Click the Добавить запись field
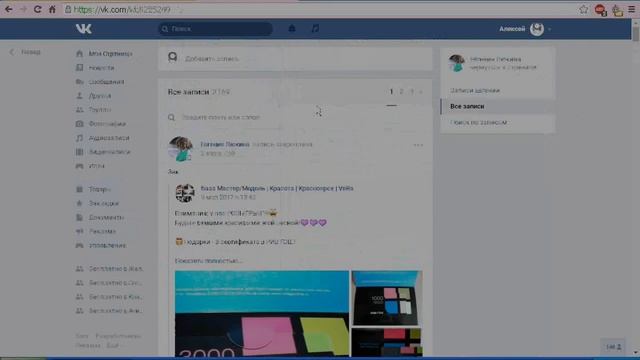This screenshot has height=360, width=640. click(x=296, y=59)
